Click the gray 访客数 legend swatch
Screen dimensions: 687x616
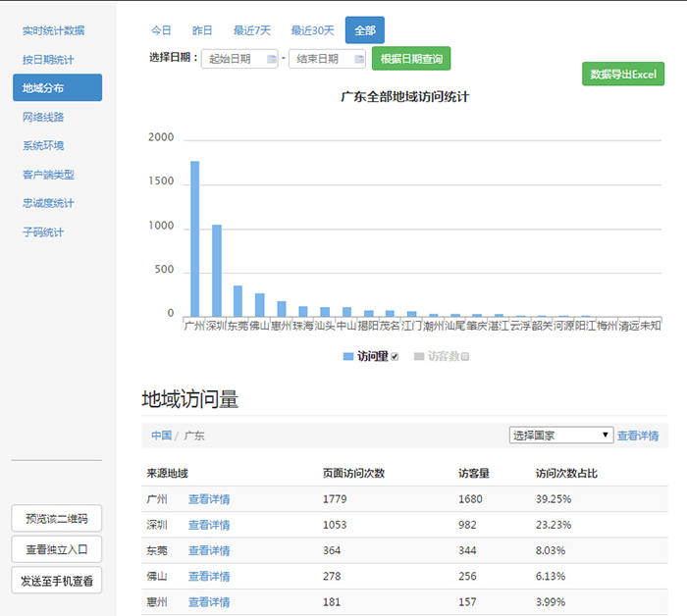point(418,356)
